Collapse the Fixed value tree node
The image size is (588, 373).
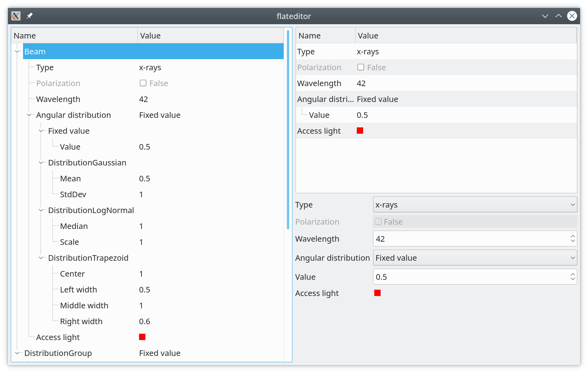(41, 131)
